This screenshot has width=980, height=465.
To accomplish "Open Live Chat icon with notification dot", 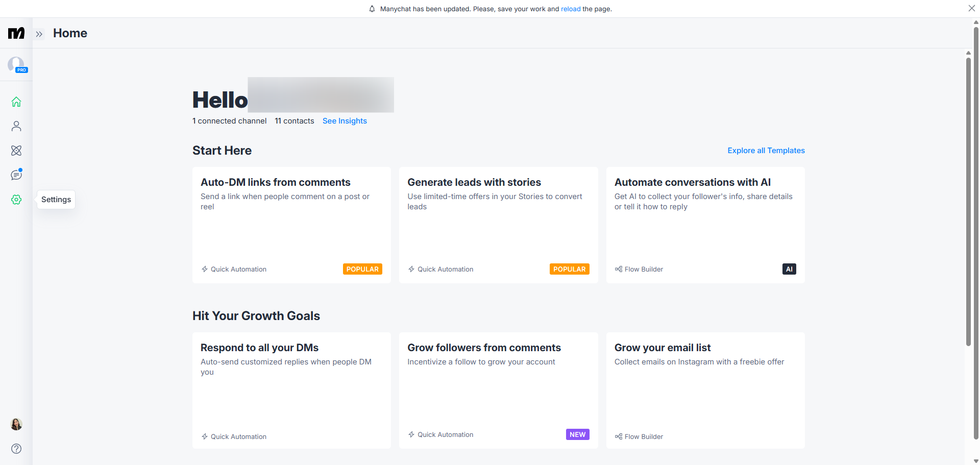I will point(16,175).
